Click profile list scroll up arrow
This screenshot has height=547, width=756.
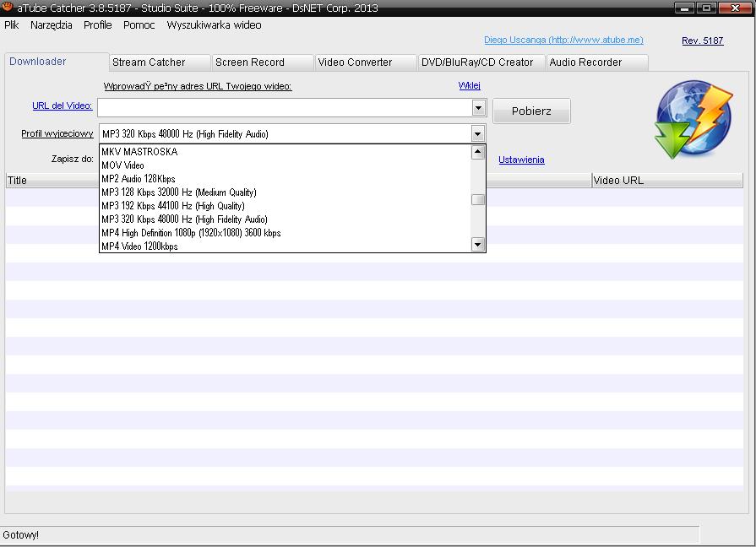[478, 152]
